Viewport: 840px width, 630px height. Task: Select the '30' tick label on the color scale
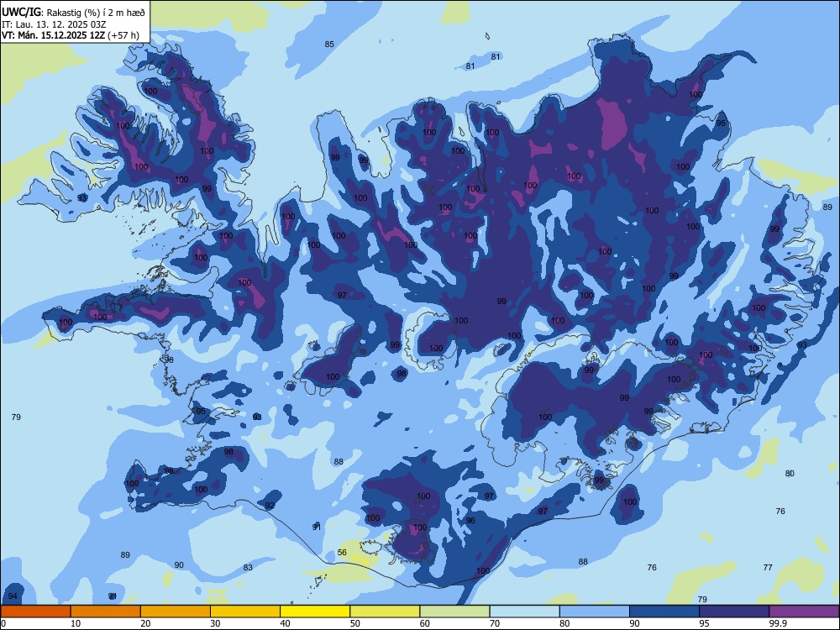(215, 623)
